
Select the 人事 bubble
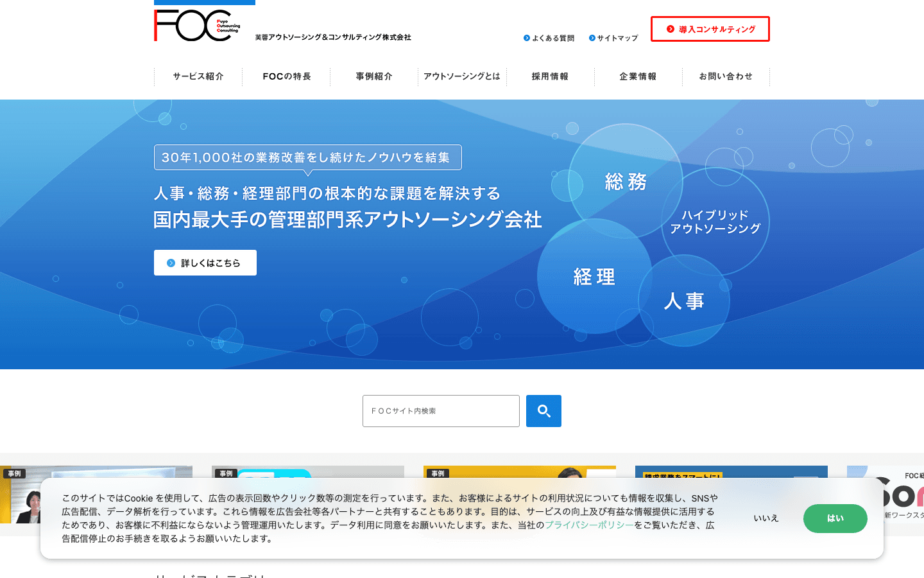pyautogui.click(x=684, y=301)
